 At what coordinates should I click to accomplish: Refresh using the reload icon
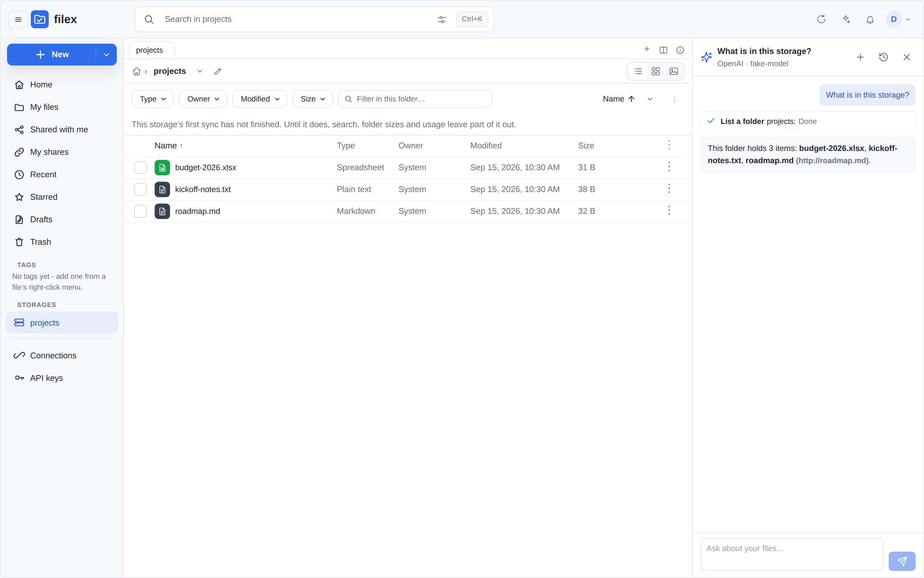821,19
